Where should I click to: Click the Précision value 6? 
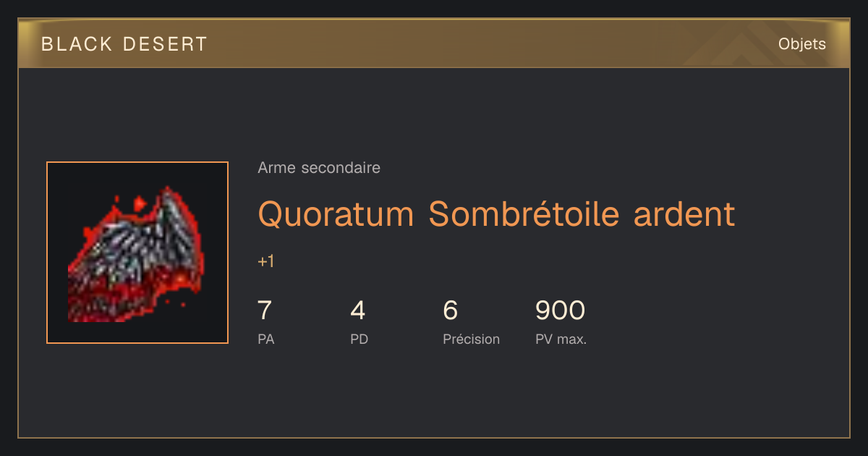click(x=450, y=311)
